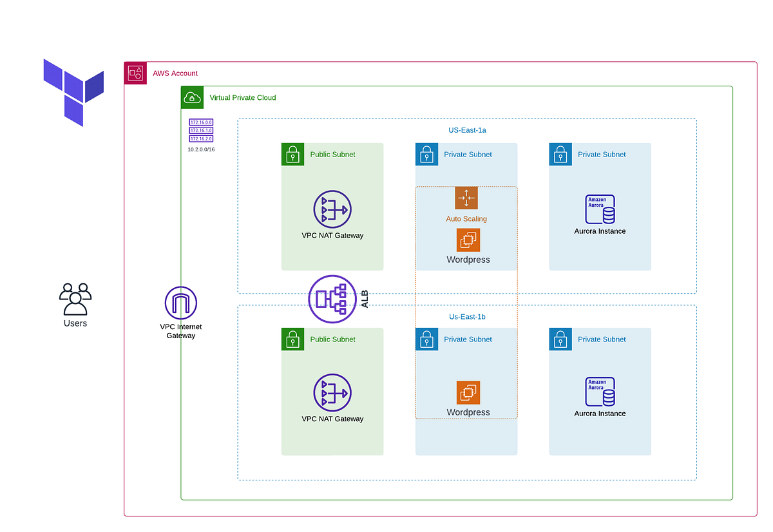Click the 172.16.0.0 CIDR label
This screenshot has width=773, height=532.
point(200,122)
